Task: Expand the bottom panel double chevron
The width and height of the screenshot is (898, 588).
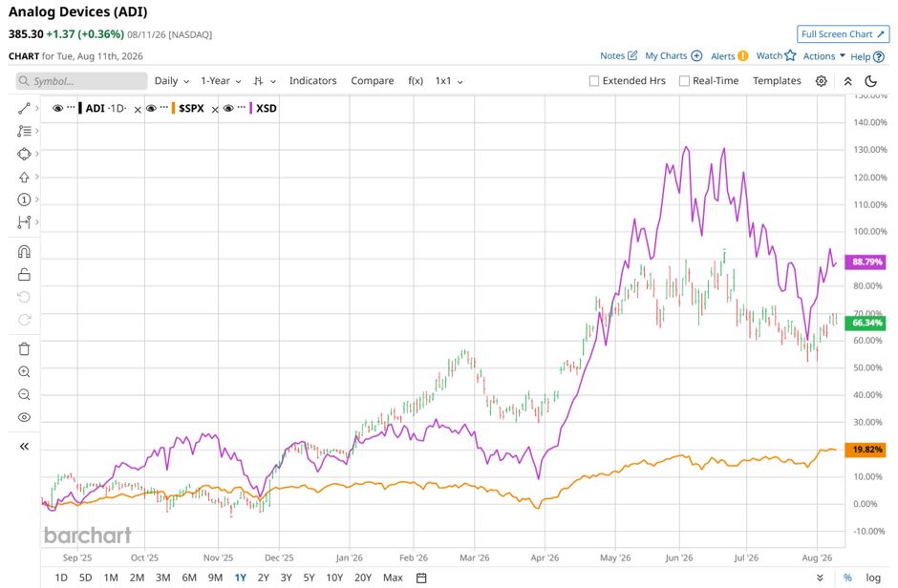Action: (820, 577)
